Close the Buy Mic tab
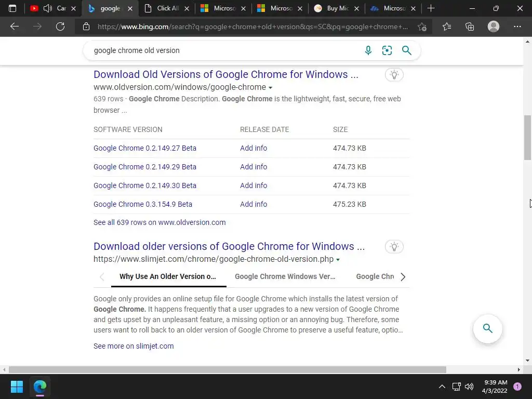Viewport: 532px width, 399px height. point(356,8)
